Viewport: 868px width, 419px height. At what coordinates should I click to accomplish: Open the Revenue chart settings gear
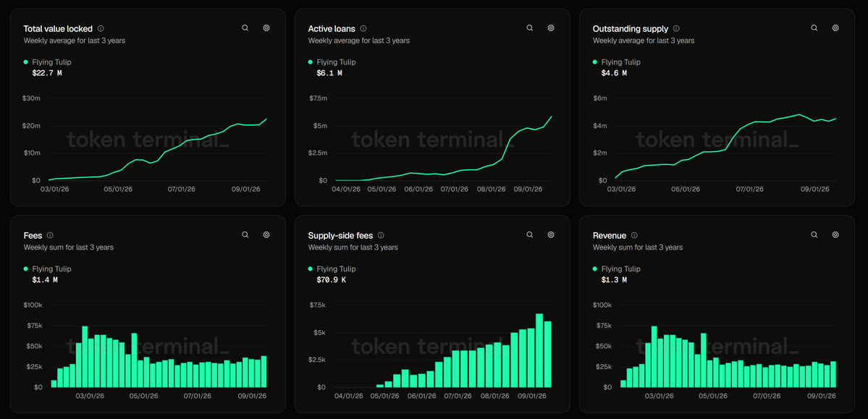[835, 234]
